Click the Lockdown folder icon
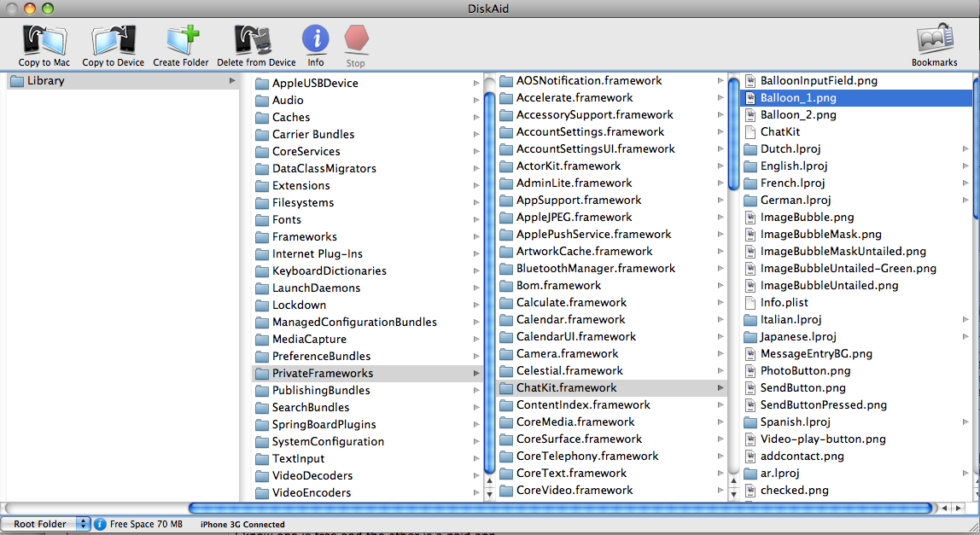This screenshot has height=535, width=980. (x=262, y=305)
